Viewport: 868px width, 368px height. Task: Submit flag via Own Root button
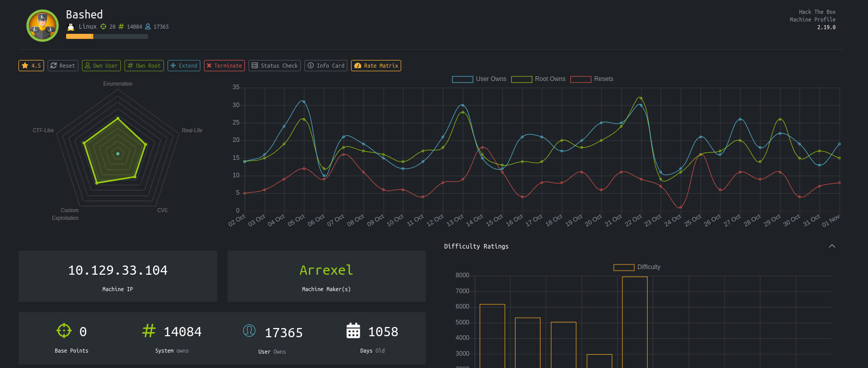pos(144,66)
